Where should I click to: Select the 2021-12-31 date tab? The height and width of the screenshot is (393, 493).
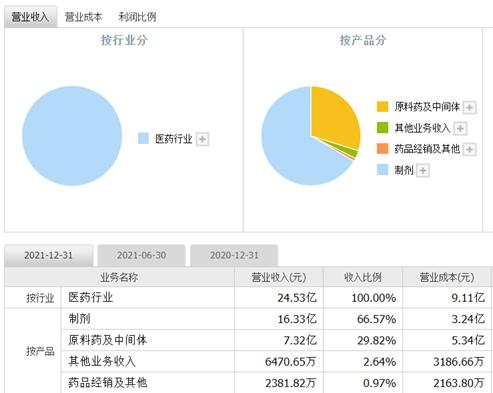coord(49,255)
